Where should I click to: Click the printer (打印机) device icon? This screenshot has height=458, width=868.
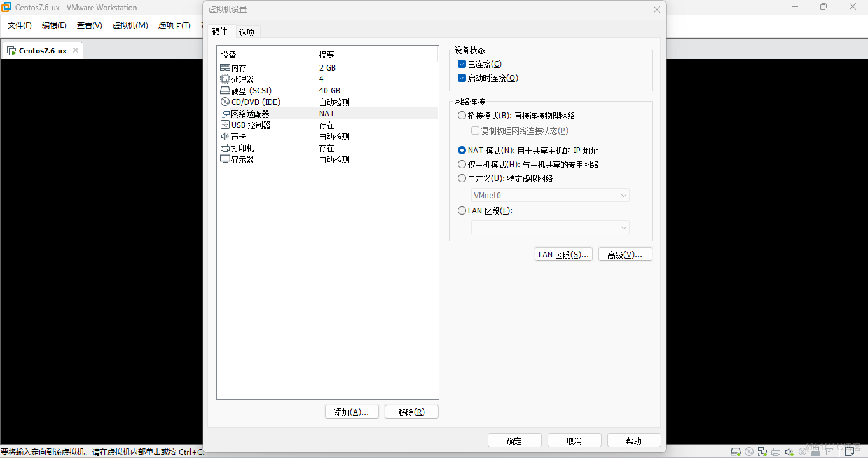(225, 148)
